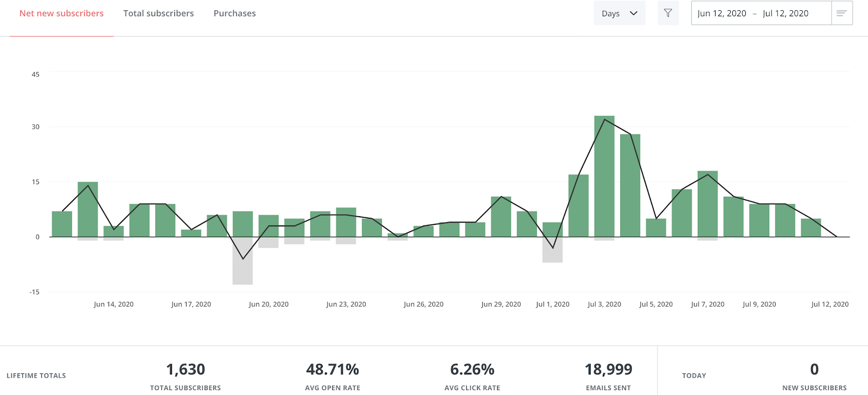
Task: Click the NEW SUBSCRIBERS caption
Action: [814, 388]
